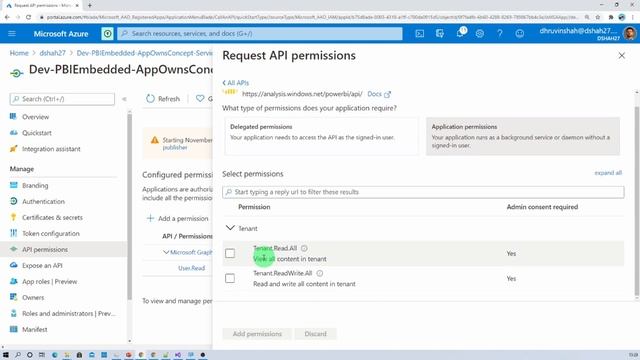Click Refresh in the toolbar
Screen dimensions: 640x360
click(163, 99)
